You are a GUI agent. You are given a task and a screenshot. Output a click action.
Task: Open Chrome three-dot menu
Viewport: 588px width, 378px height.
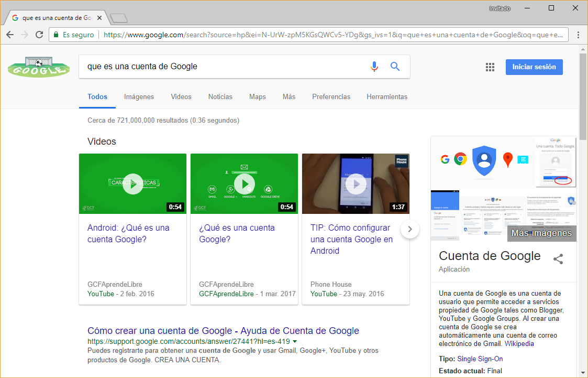coord(578,35)
